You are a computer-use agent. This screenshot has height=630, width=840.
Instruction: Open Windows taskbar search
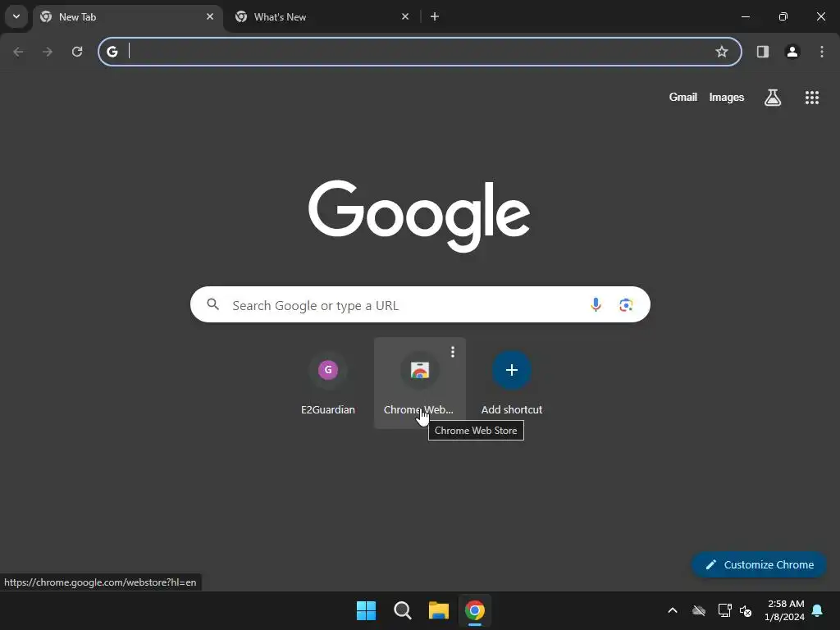pyautogui.click(x=402, y=610)
